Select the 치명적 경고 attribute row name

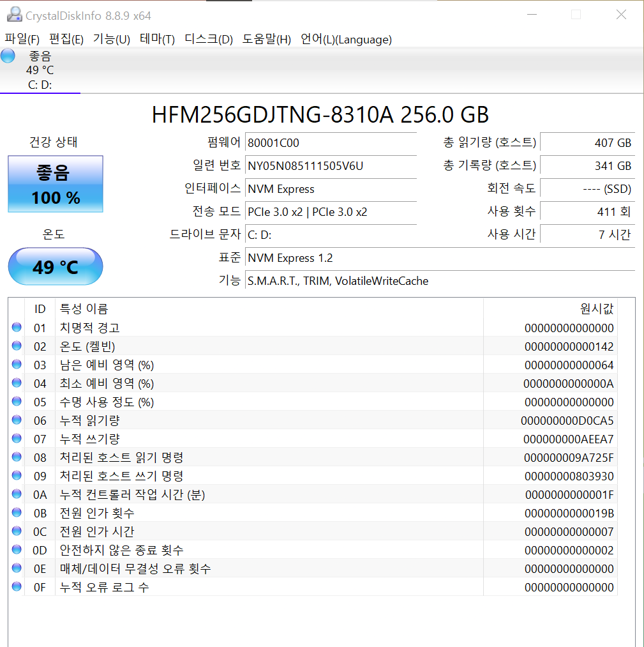click(89, 328)
